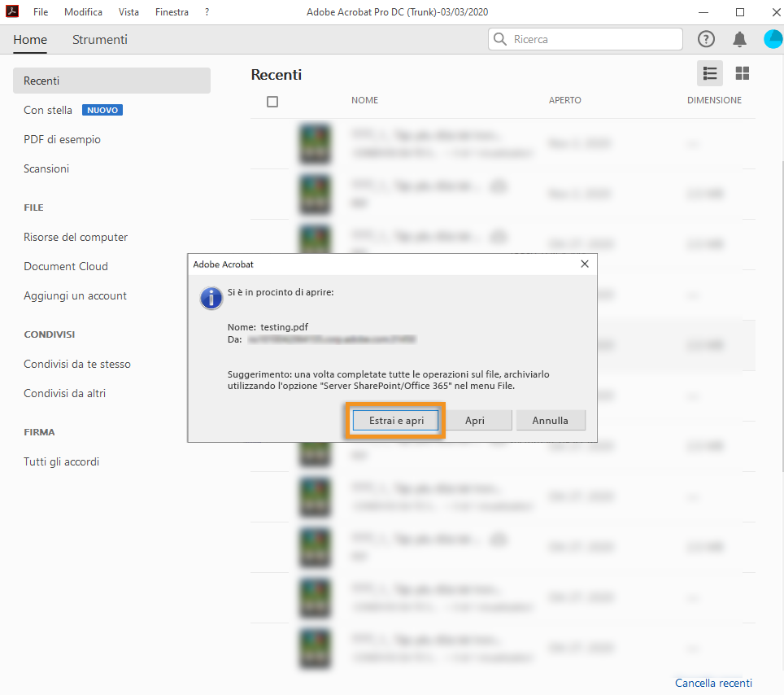Click the info icon in the dialog
This screenshot has height=695, width=784.
tap(211, 298)
